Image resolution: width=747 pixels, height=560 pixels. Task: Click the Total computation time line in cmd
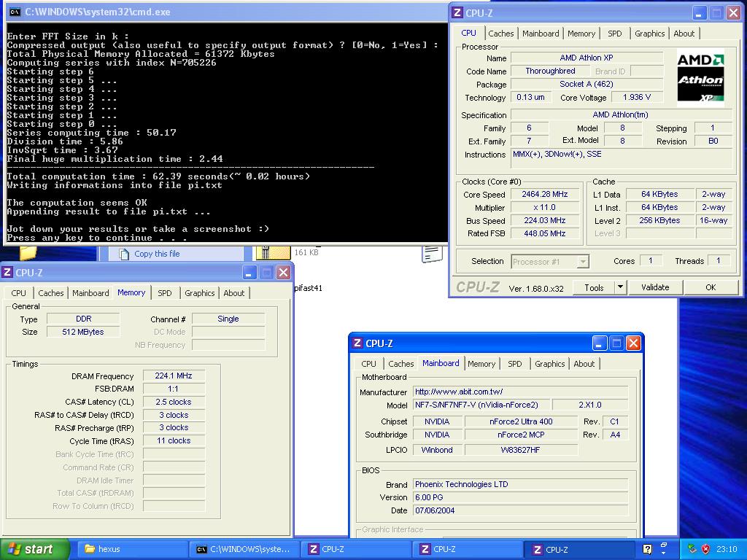coord(158,176)
